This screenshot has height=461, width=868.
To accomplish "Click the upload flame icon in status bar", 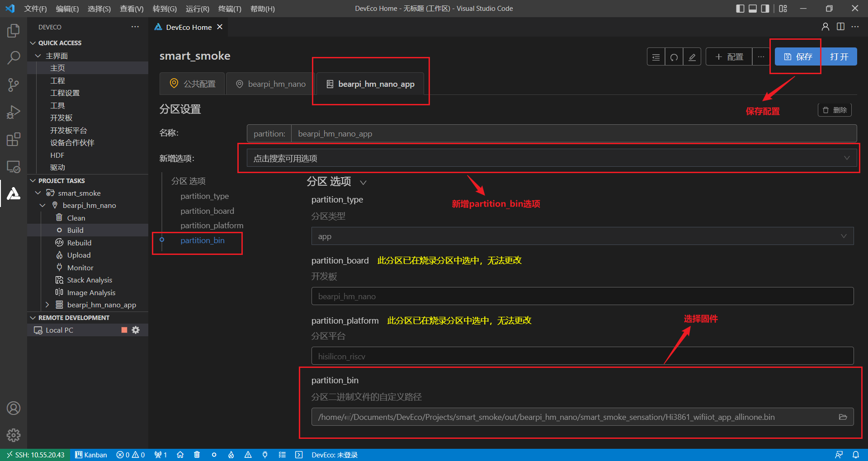I will pyautogui.click(x=231, y=455).
